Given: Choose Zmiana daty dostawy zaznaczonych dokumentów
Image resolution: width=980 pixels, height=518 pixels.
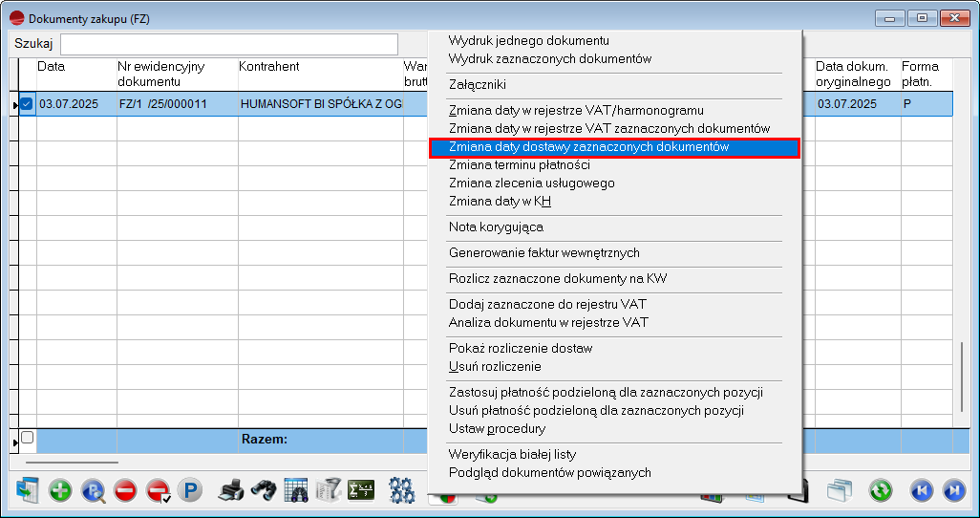Looking at the screenshot, I should click(x=615, y=147).
